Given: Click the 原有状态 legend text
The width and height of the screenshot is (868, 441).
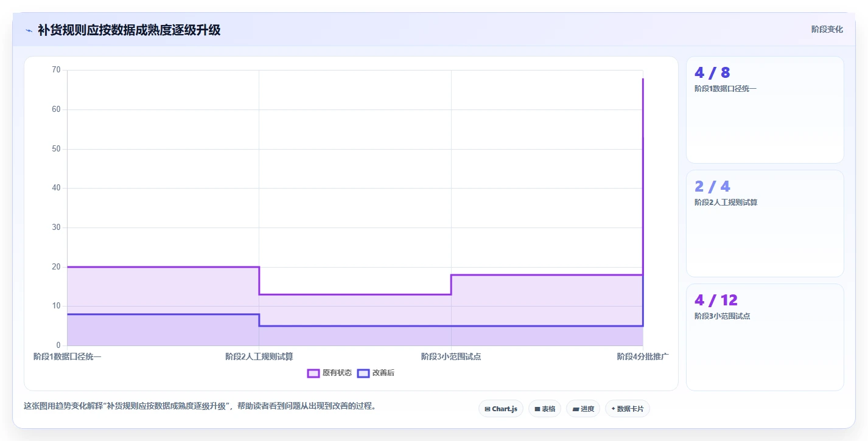Looking at the screenshot, I should 337,373.
